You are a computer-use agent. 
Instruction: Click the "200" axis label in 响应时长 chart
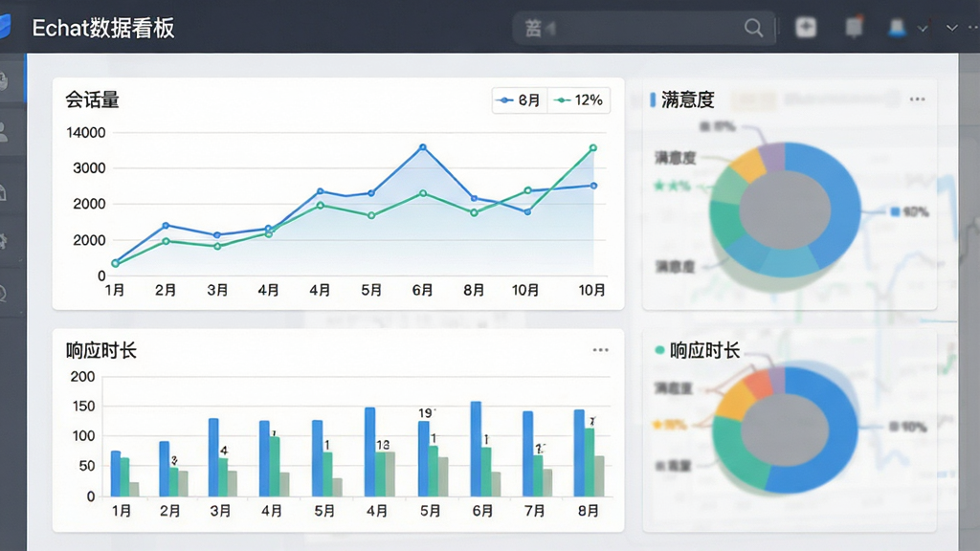tap(82, 377)
